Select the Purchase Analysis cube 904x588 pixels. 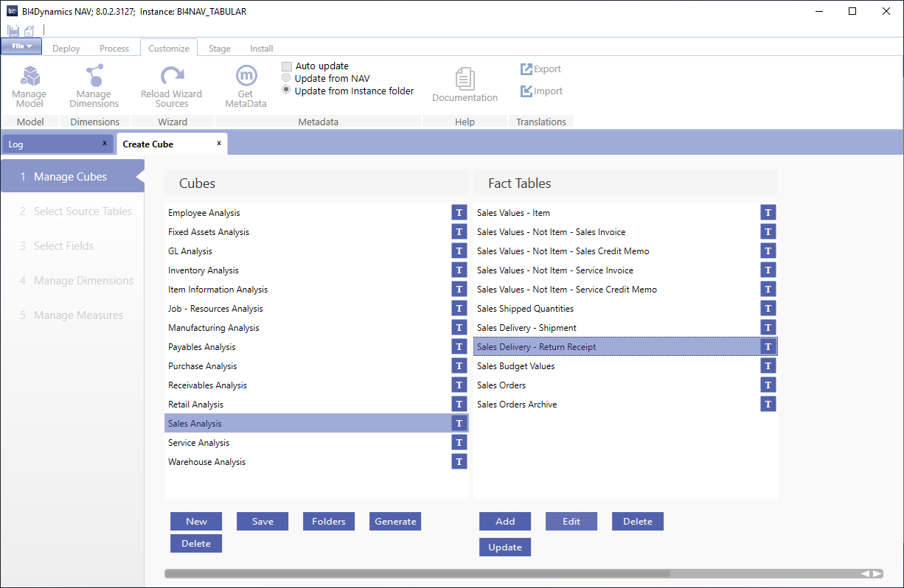[x=316, y=366]
